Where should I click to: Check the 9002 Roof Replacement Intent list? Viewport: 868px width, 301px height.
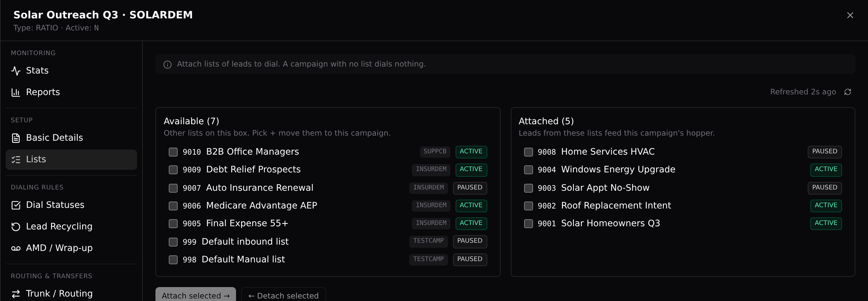(x=528, y=206)
